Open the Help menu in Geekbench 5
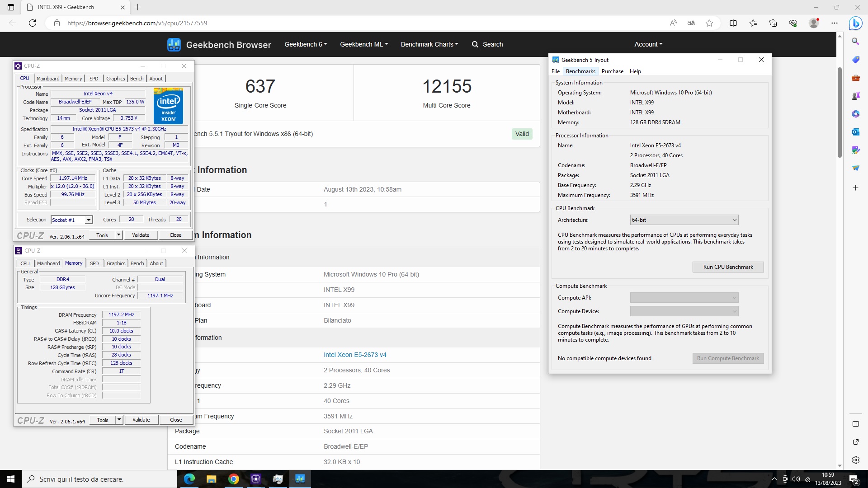 [635, 71]
